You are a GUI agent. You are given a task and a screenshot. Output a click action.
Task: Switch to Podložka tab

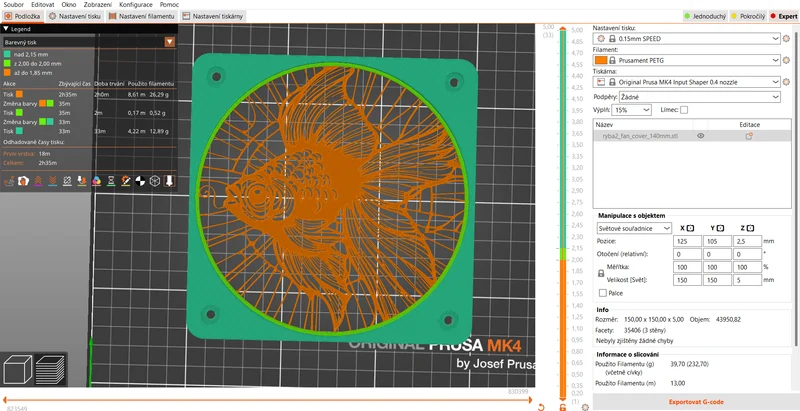tap(22, 16)
